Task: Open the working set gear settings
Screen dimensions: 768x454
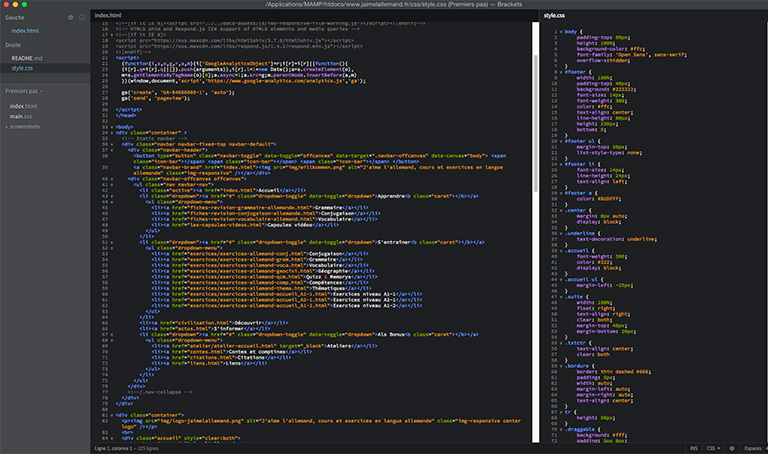Action: point(71,17)
